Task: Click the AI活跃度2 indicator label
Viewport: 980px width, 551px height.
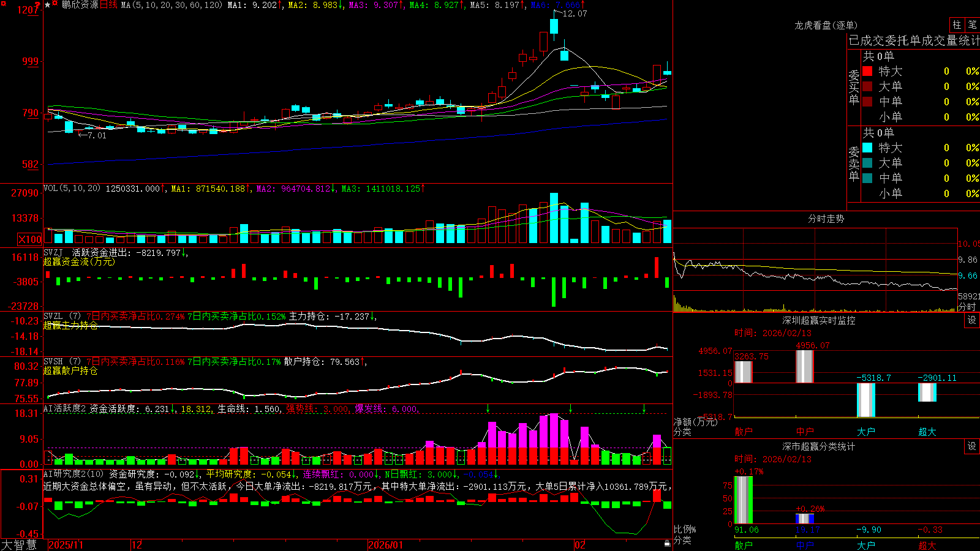Action: pyautogui.click(x=65, y=409)
